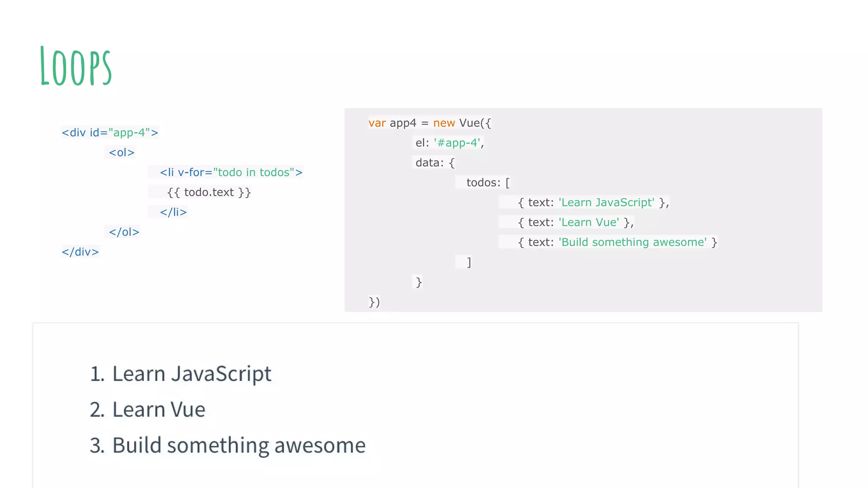Click the {{ todo.text }} template expression

pyautogui.click(x=209, y=192)
